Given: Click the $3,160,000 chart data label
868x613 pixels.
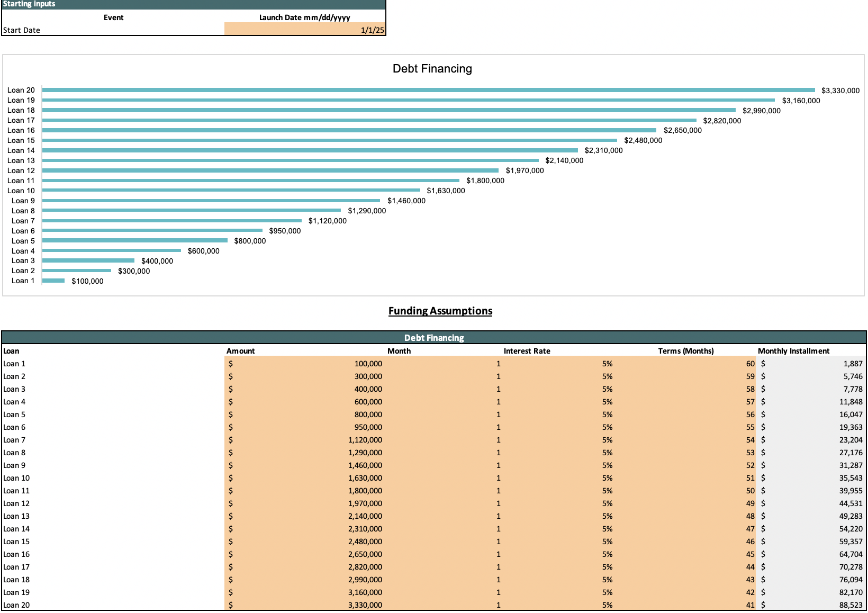Looking at the screenshot, I should [x=801, y=101].
